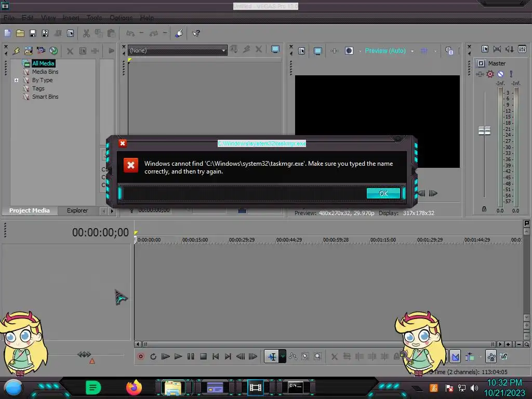Viewport: 532px width, 399px height.
Task: Save the project with the floppy icon
Action: [33, 33]
